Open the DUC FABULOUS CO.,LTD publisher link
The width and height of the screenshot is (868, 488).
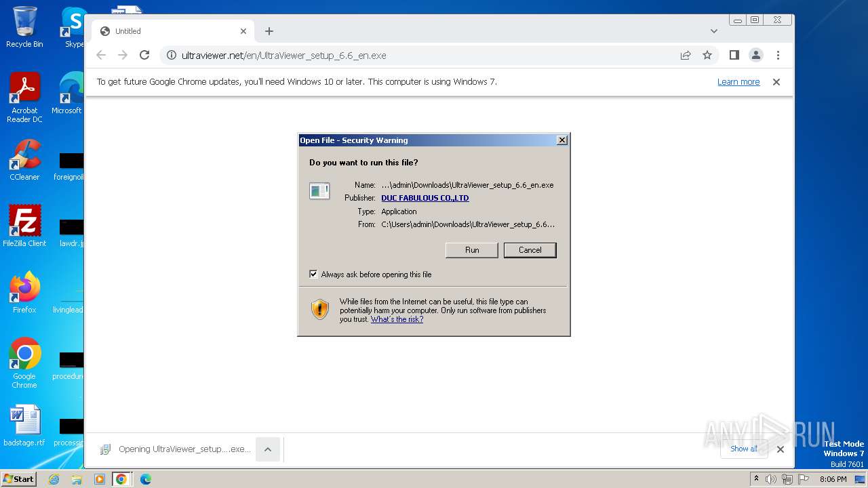425,198
